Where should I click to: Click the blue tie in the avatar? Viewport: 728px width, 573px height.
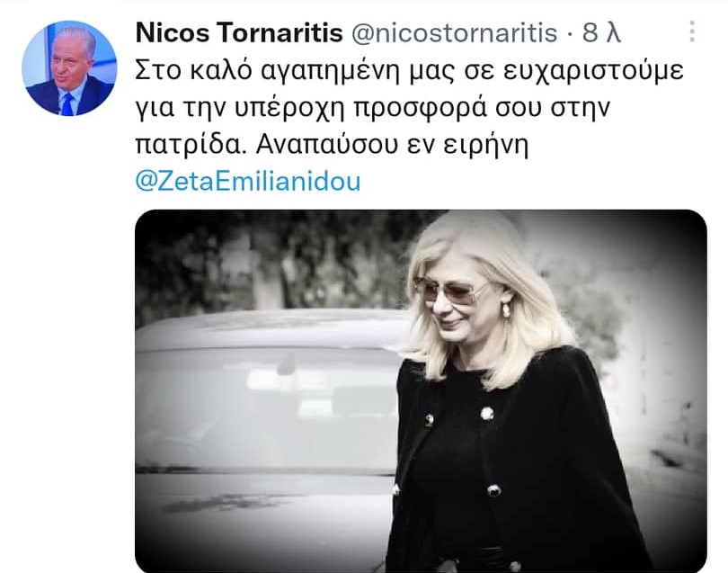(x=68, y=104)
